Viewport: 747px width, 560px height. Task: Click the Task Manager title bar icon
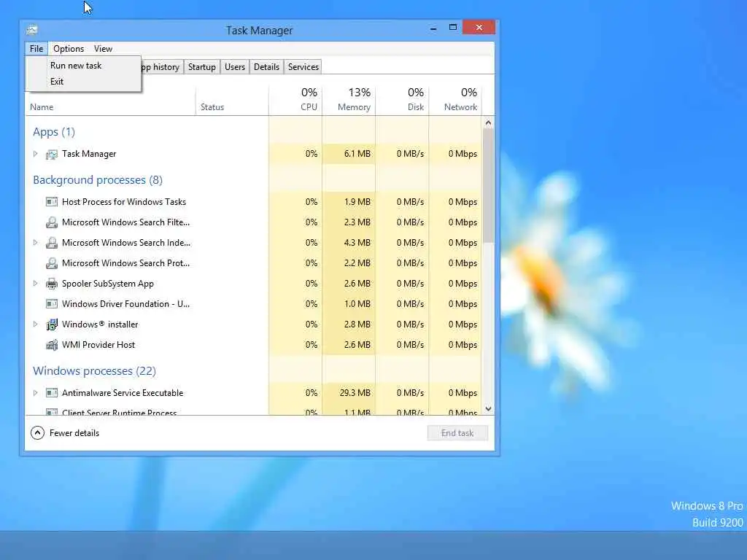point(32,30)
